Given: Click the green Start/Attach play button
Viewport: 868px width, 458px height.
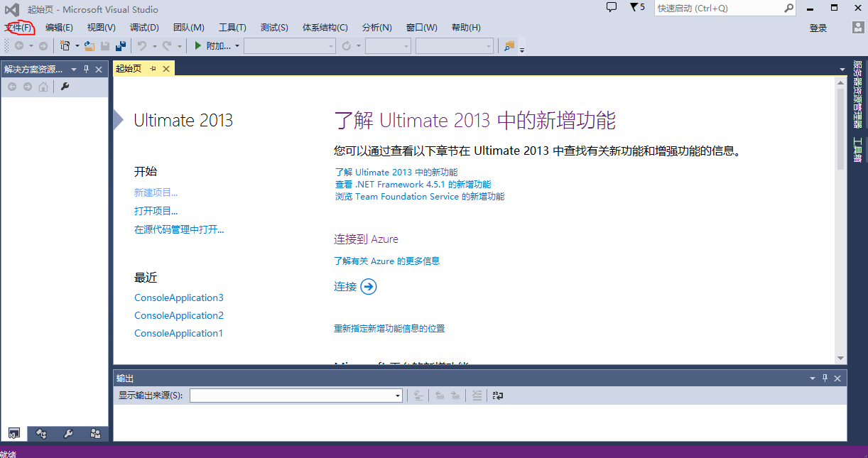Looking at the screenshot, I should [x=198, y=46].
